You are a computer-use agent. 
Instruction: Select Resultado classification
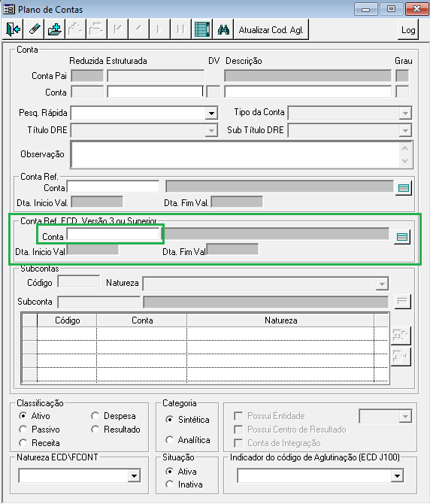[95, 429]
